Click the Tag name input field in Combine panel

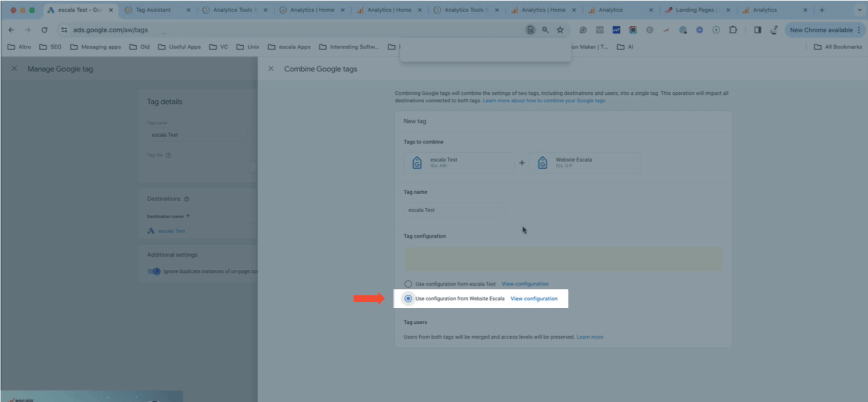click(454, 210)
